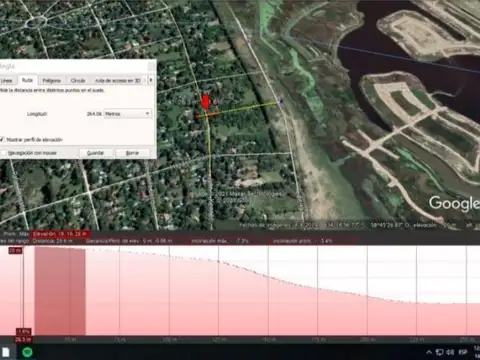480x360 pixels.
Task: Toggle Navegación con mouse checkbox
Action: tap(3, 153)
